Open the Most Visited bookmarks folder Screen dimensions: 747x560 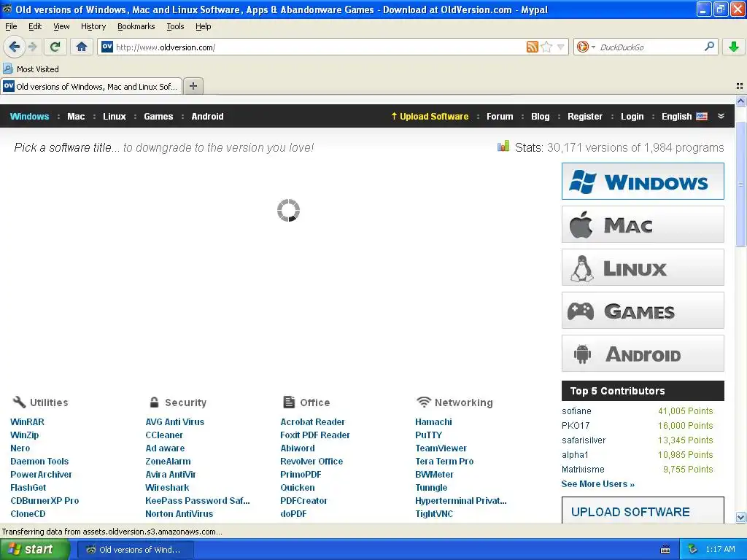(x=31, y=69)
